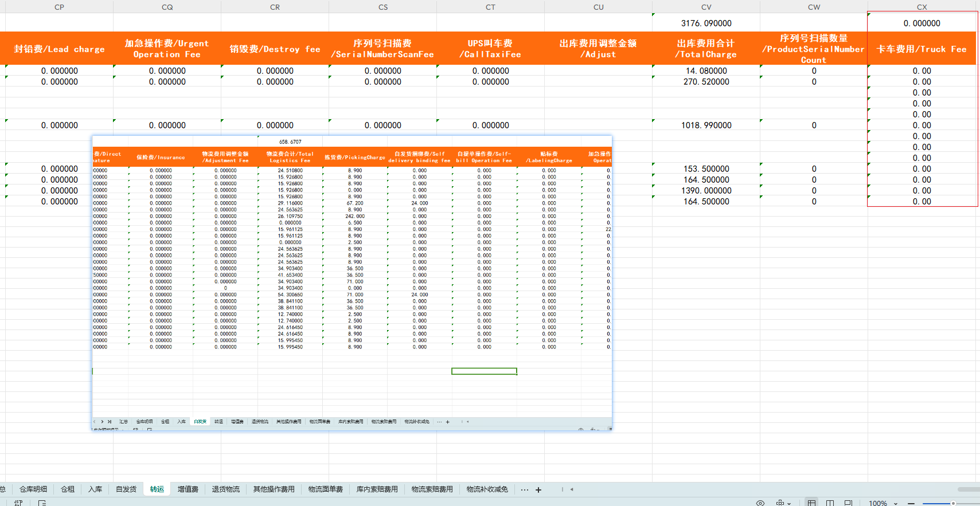Select column CU header
Image resolution: width=980 pixels, height=506 pixels.
click(x=598, y=7)
